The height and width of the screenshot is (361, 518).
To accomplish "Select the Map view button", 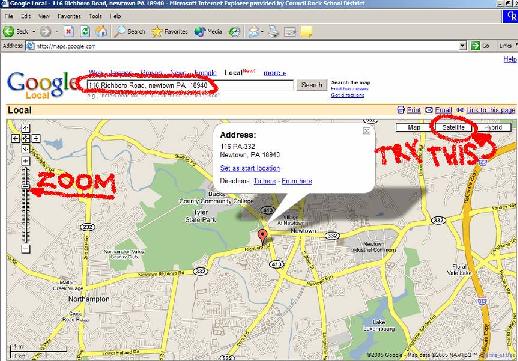I will point(414,127).
